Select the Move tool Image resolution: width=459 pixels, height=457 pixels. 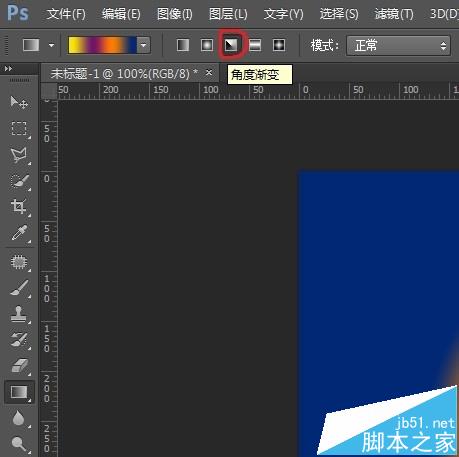pyautogui.click(x=19, y=102)
